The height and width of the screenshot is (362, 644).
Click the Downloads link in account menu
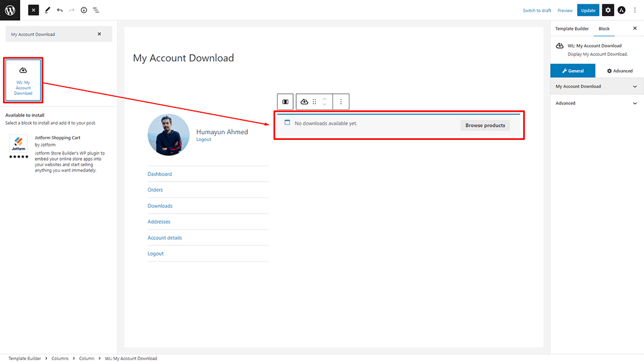[x=159, y=206]
